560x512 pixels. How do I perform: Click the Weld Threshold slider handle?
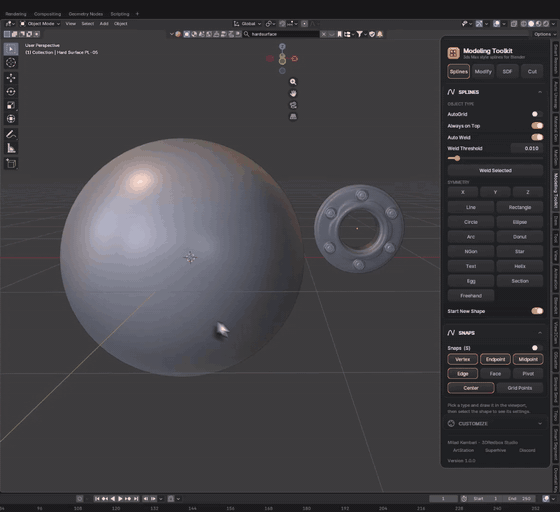click(457, 158)
